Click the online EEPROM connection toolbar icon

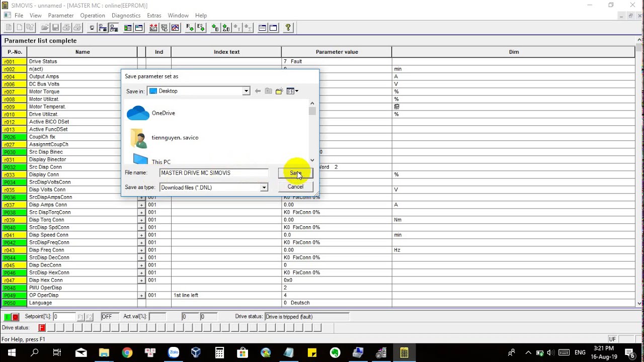point(114,28)
